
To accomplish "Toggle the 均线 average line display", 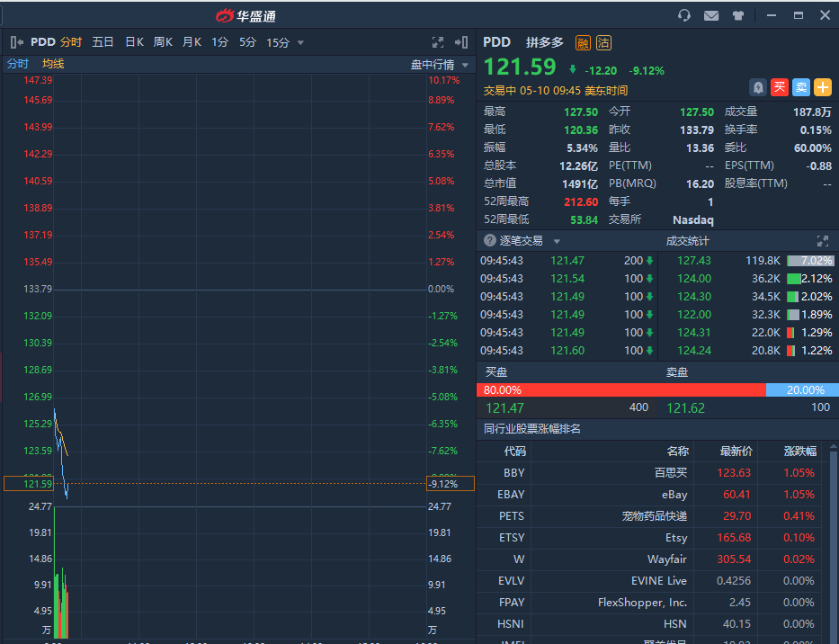I will coord(53,64).
